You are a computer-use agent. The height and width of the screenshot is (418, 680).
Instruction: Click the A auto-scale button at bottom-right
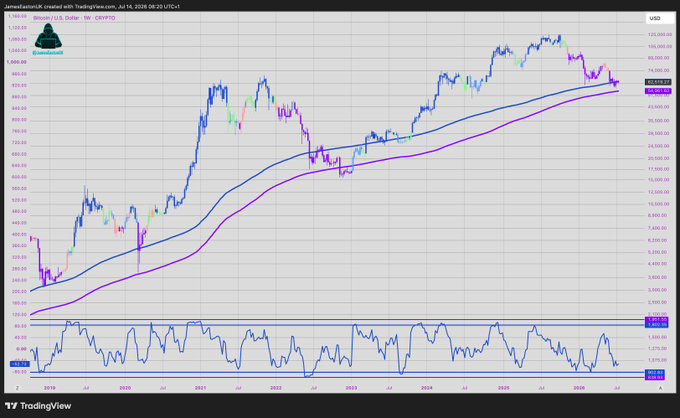pos(660,388)
